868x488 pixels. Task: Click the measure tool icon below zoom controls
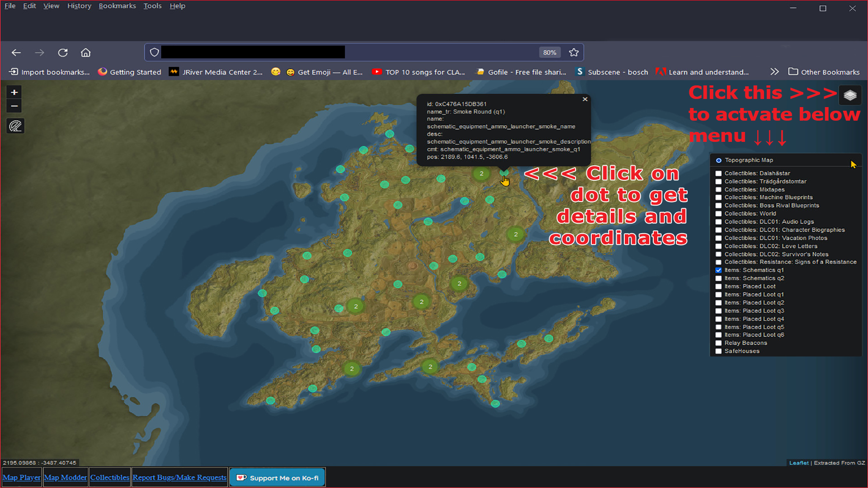click(x=15, y=126)
